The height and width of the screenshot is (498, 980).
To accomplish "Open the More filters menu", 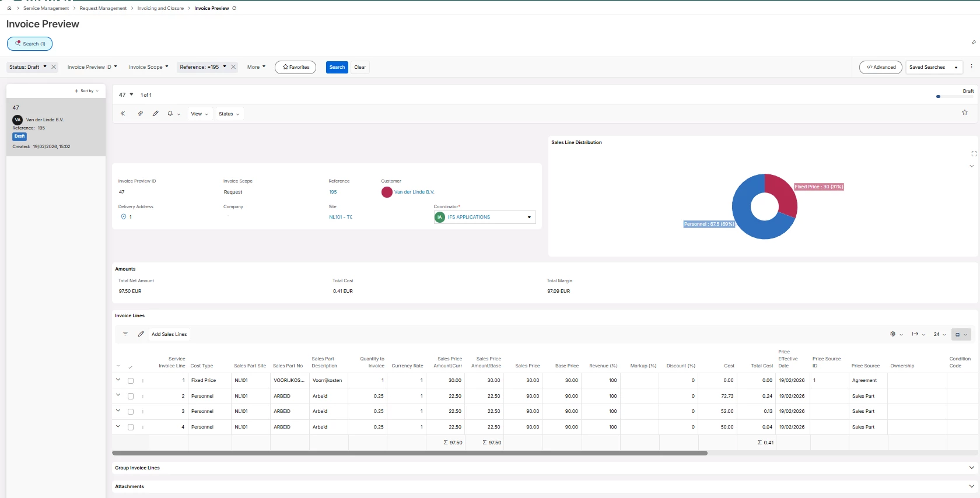I will point(256,67).
